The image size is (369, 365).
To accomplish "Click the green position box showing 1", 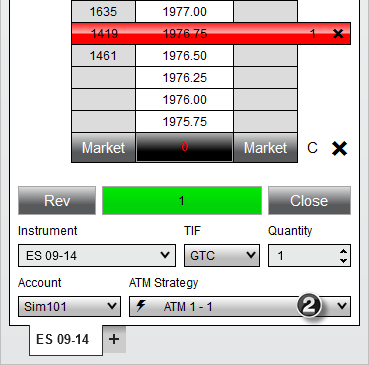I will [182, 200].
